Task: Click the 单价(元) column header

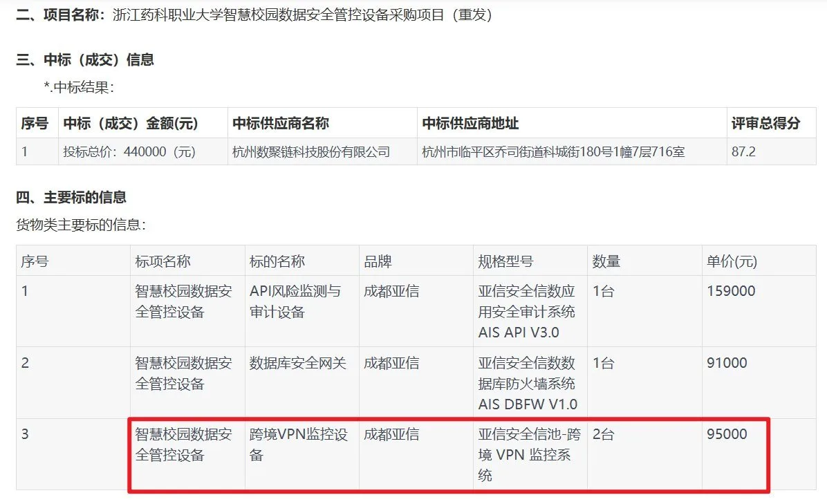Action: point(732,261)
